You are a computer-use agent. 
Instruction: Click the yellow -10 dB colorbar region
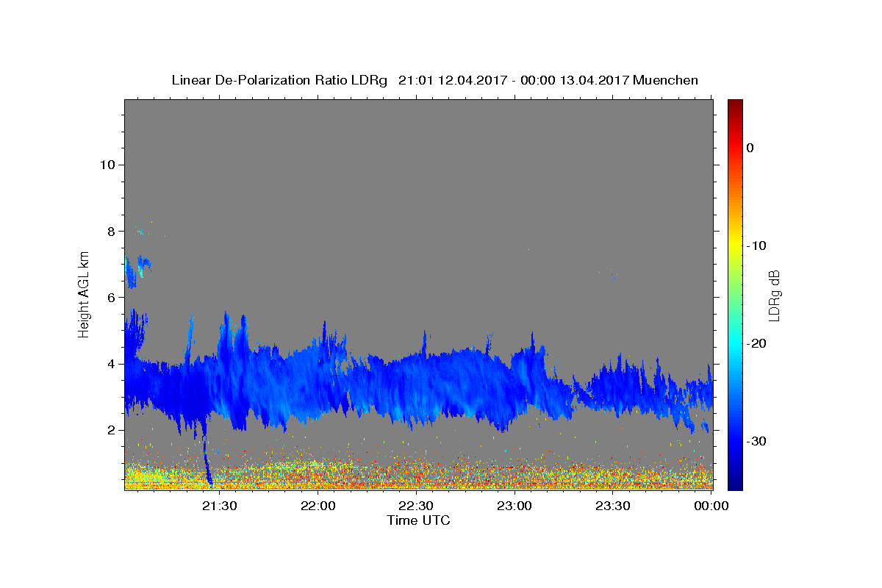tap(735, 245)
